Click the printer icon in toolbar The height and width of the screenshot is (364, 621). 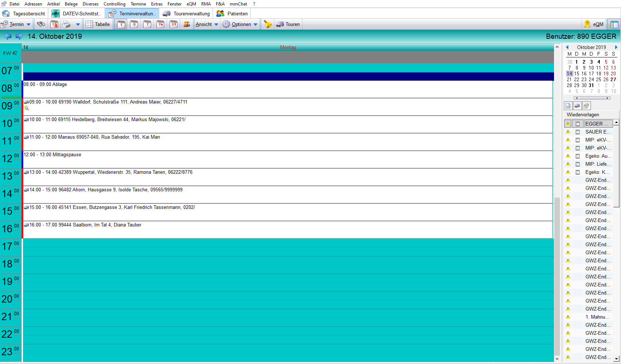point(66,25)
